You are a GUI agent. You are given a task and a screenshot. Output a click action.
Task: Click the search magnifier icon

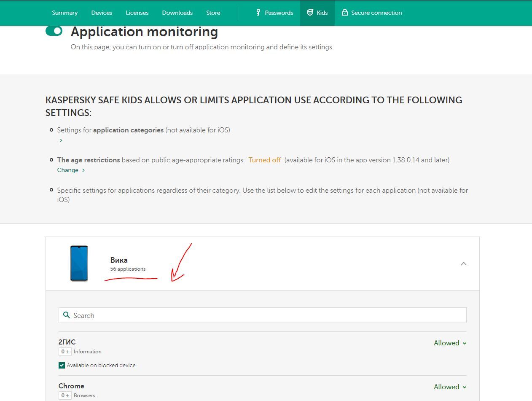tap(66, 315)
